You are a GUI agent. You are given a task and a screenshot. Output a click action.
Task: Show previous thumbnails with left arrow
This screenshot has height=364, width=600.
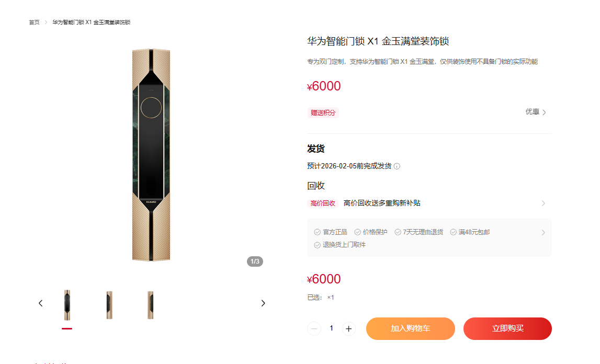41,303
